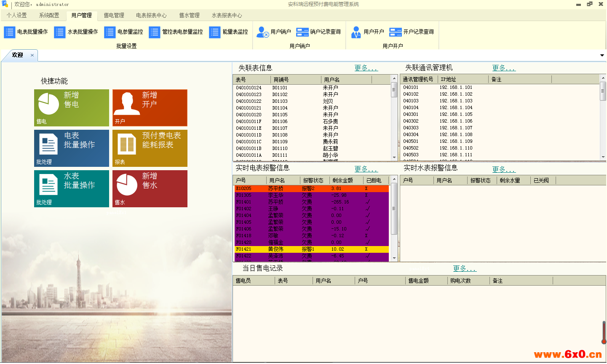The width and height of the screenshot is (607, 364).
Task: Open 水表批量操作 toolbar icon
Action: 60,32
